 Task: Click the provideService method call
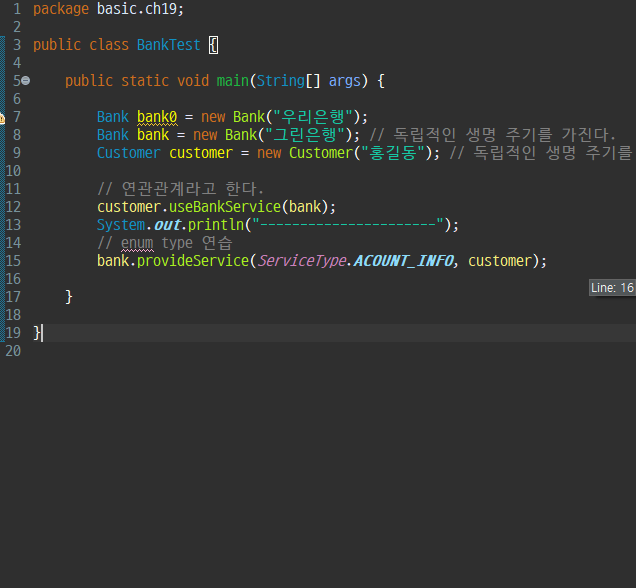click(x=193, y=261)
